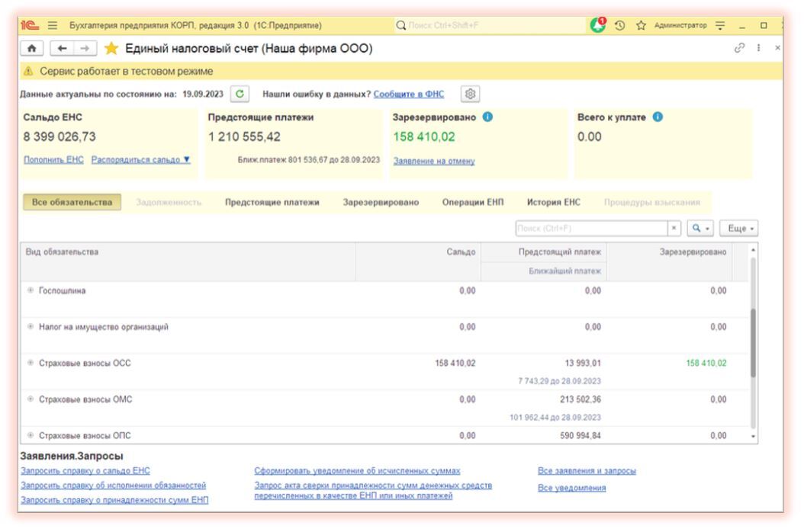Show info icon next to Зарезервировано

click(x=487, y=117)
